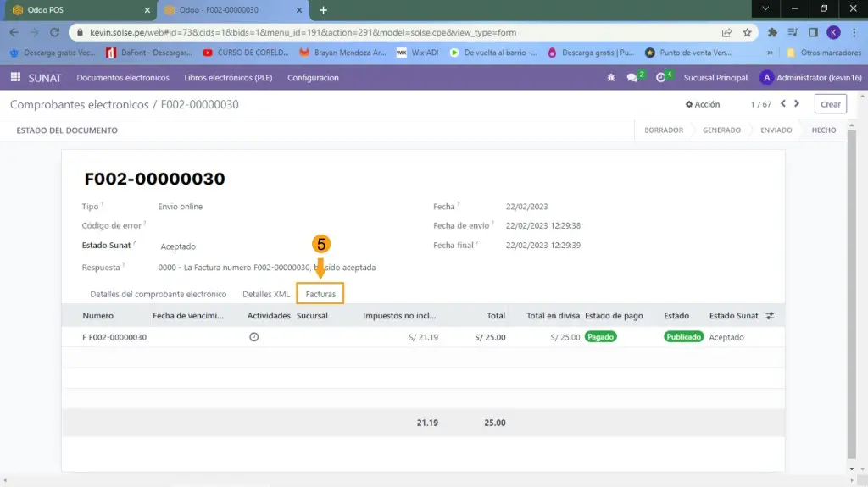Bookmark this page with star icon
This screenshot has height=487, width=868.
click(x=747, y=32)
